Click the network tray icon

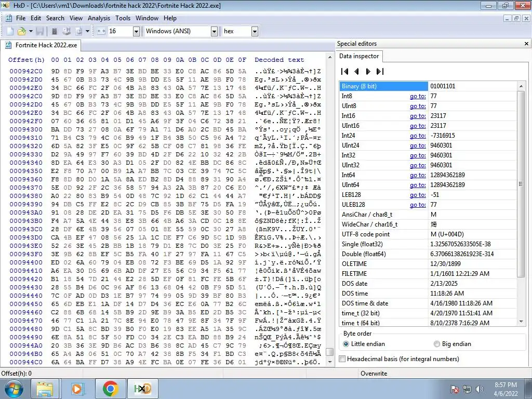(x=467, y=389)
